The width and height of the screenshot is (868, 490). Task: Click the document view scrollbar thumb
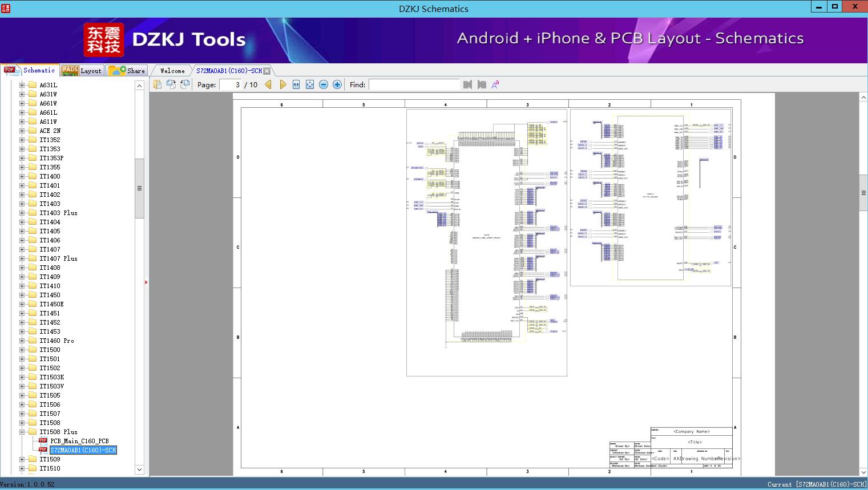tap(863, 193)
